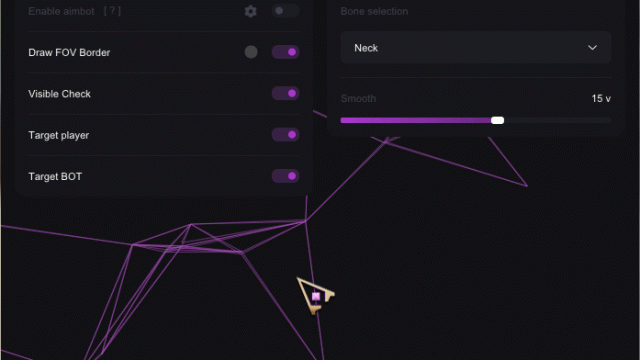Open the Draw FOV Border color circle
The width and height of the screenshot is (640, 360).
251,52
